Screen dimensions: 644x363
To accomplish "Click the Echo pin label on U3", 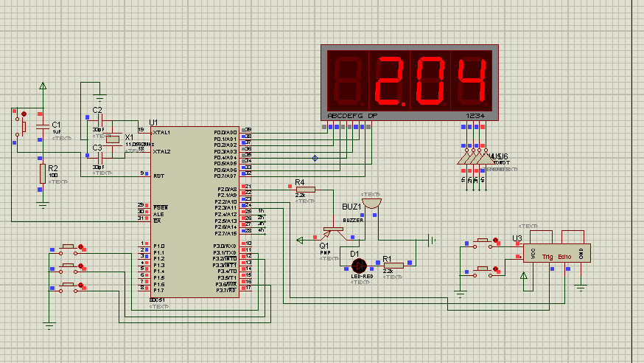I will [x=564, y=257].
